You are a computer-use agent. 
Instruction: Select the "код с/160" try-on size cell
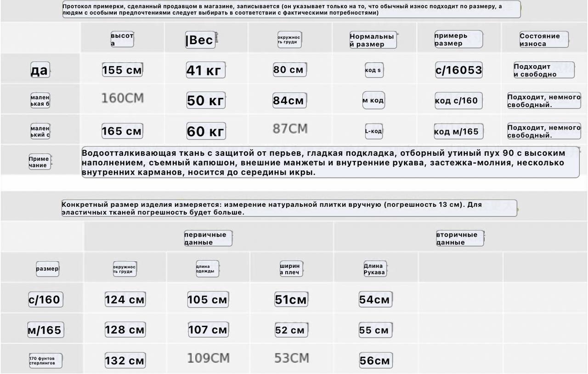(x=458, y=101)
